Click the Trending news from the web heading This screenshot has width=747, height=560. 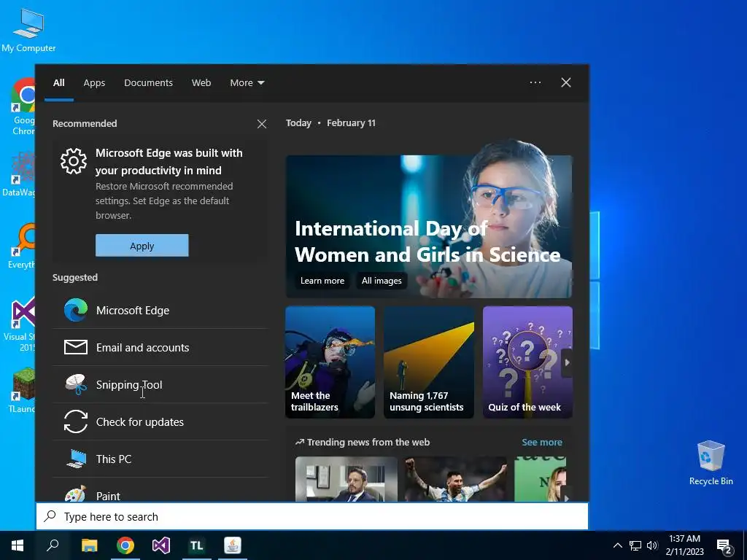coord(368,443)
